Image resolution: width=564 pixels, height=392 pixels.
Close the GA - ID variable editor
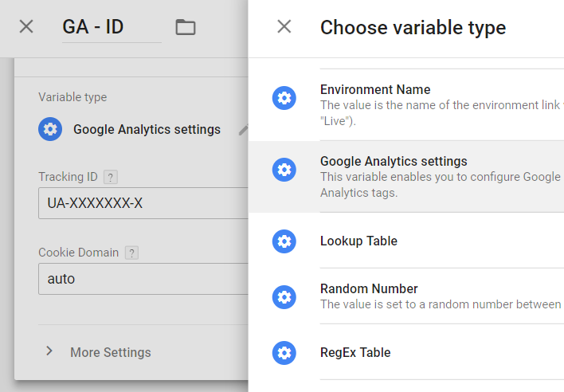click(x=26, y=26)
